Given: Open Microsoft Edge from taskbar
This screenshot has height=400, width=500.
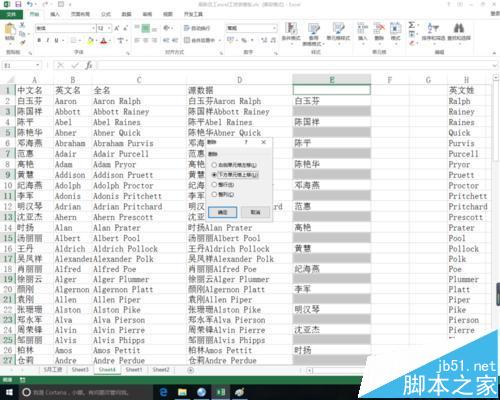Looking at the screenshot, I should point(164,392).
